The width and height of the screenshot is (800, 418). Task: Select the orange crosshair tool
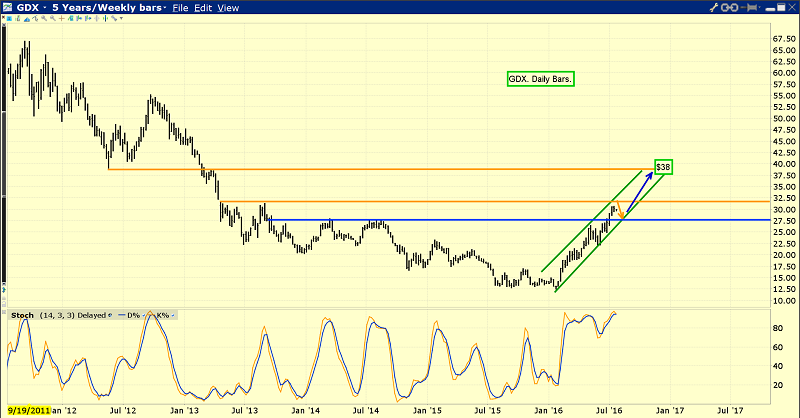62,18
